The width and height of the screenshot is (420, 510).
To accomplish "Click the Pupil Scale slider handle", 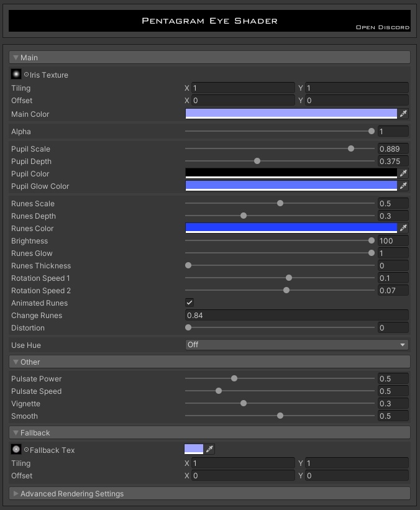I will pyautogui.click(x=351, y=148).
